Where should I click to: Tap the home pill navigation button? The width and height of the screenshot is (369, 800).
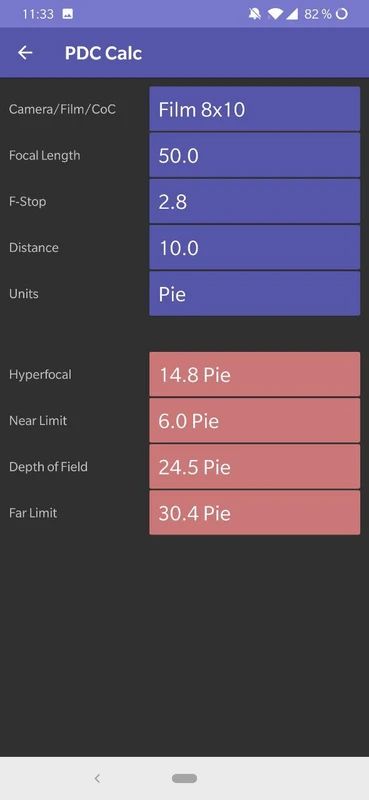(x=184, y=778)
